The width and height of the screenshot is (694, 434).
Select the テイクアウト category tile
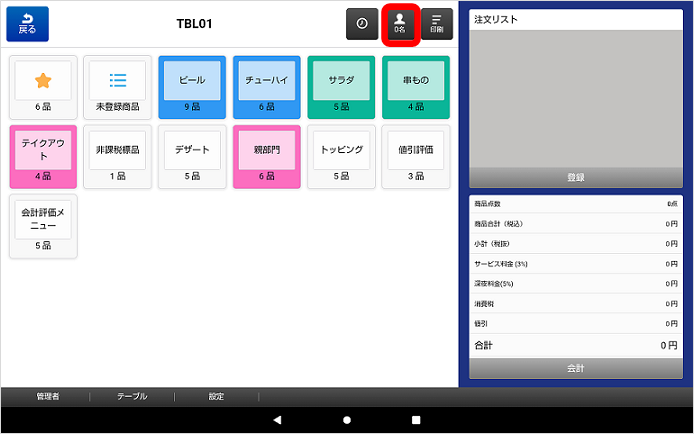[x=43, y=156]
